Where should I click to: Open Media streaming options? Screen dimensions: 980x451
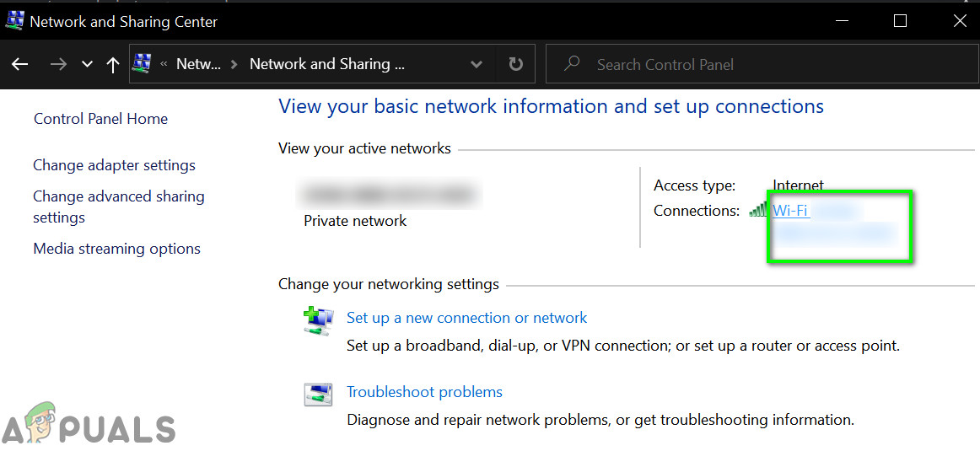coord(116,249)
